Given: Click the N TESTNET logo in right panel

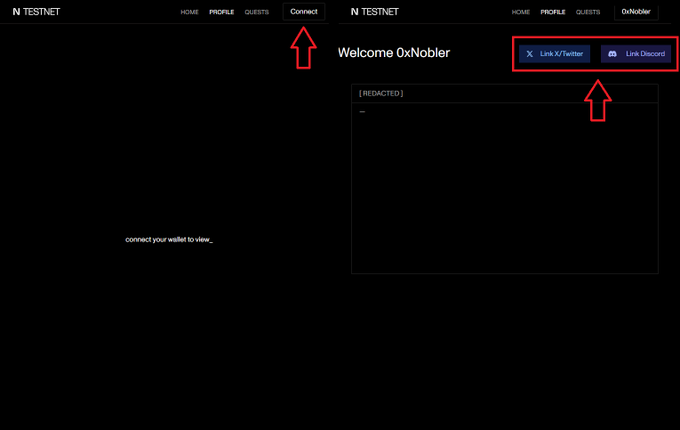Looking at the screenshot, I should [375, 12].
